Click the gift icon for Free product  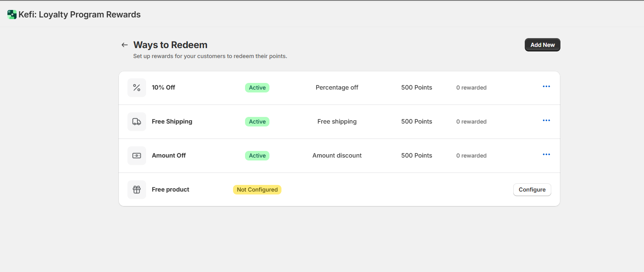point(137,189)
